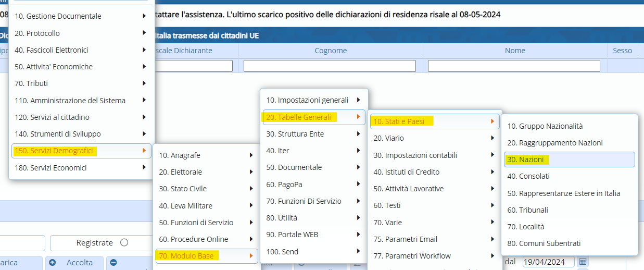Click the Cognome filter input field
This screenshot has width=644, height=270.
pos(330,66)
